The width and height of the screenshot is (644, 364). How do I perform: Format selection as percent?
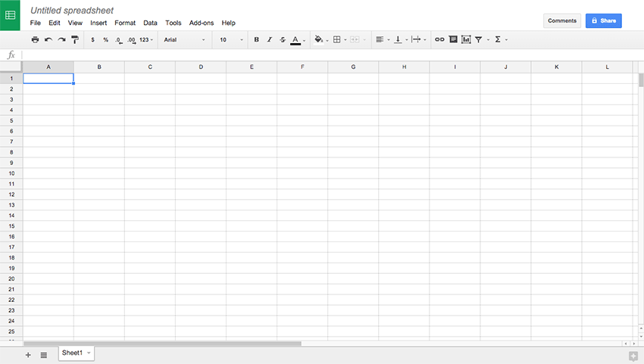(x=105, y=40)
